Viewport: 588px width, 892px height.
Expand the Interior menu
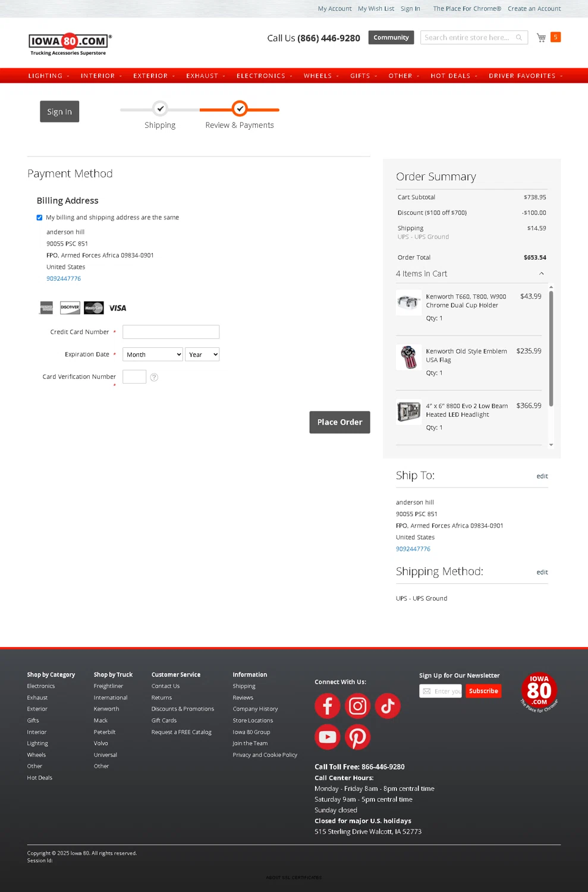point(101,76)
